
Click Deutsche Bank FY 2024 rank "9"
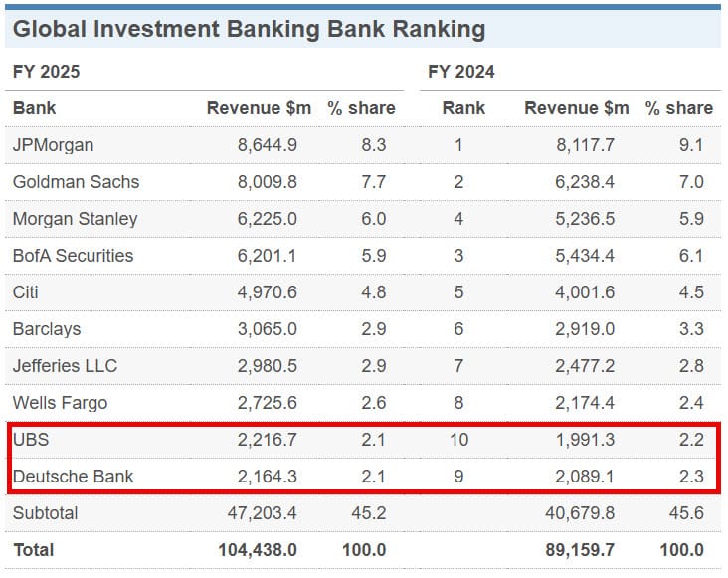click(x=458, y=476)
